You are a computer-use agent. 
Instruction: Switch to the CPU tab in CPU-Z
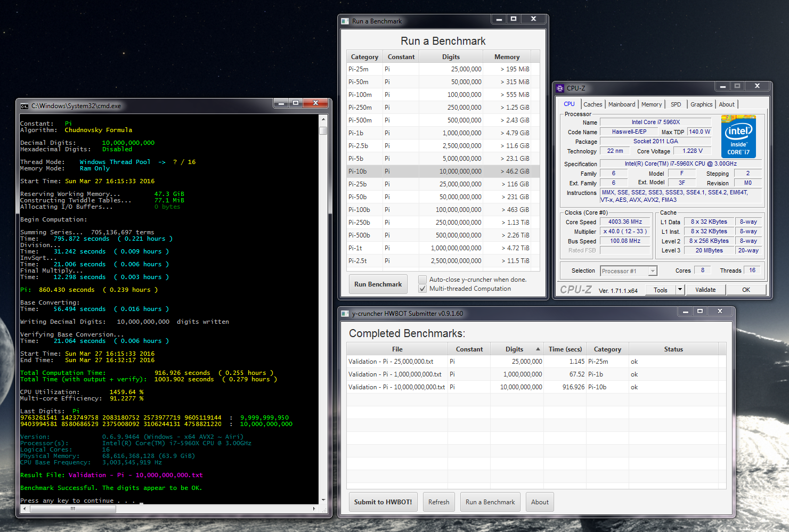pos(569,104)
